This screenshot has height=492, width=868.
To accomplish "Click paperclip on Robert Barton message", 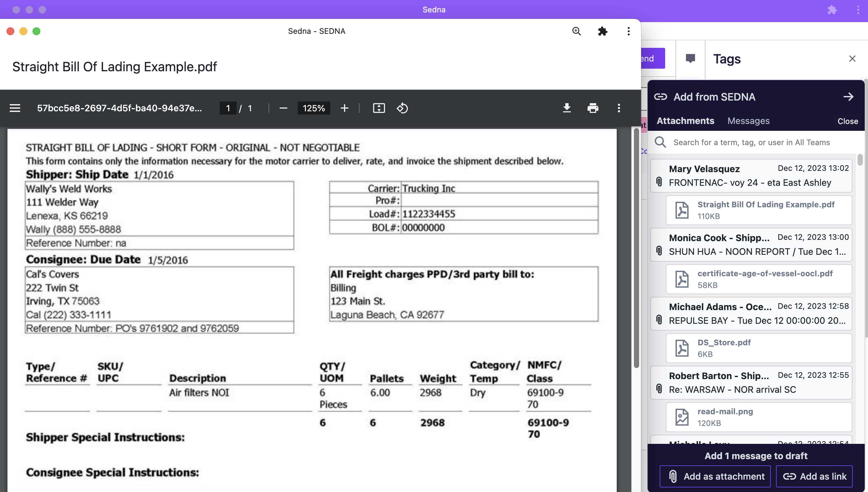I will point(659,389).
